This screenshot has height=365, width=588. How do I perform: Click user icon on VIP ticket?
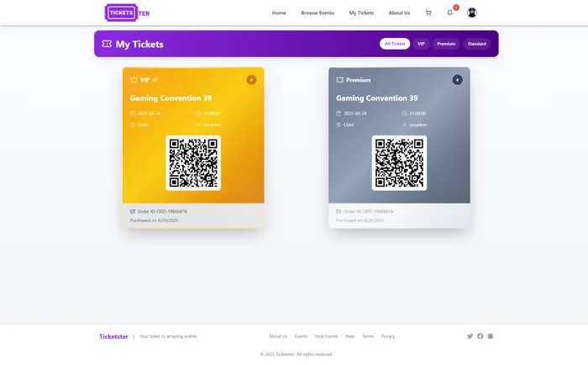coord(198,124)
